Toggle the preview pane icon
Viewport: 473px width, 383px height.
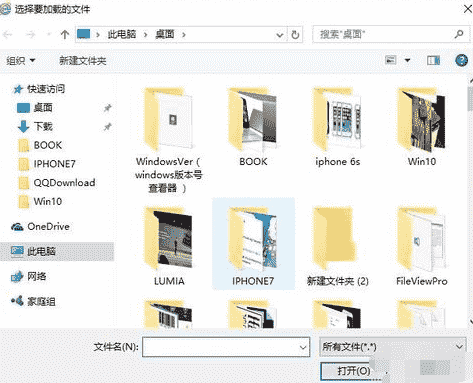click(x=433, y=60)
